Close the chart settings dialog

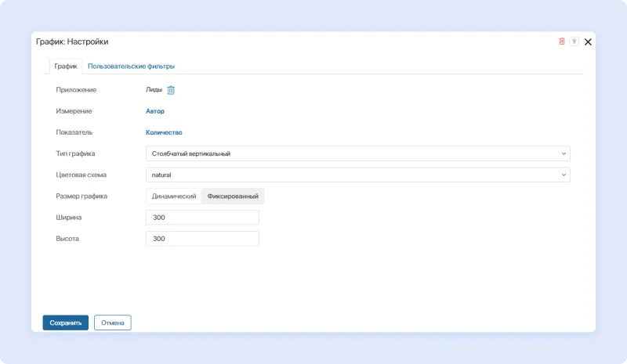tap(588, 41)
